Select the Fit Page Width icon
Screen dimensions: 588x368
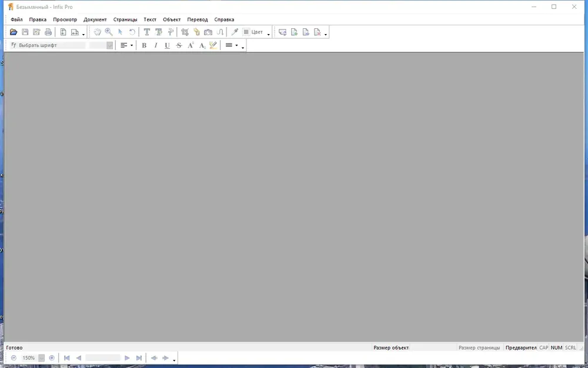(x=75, y=32)
